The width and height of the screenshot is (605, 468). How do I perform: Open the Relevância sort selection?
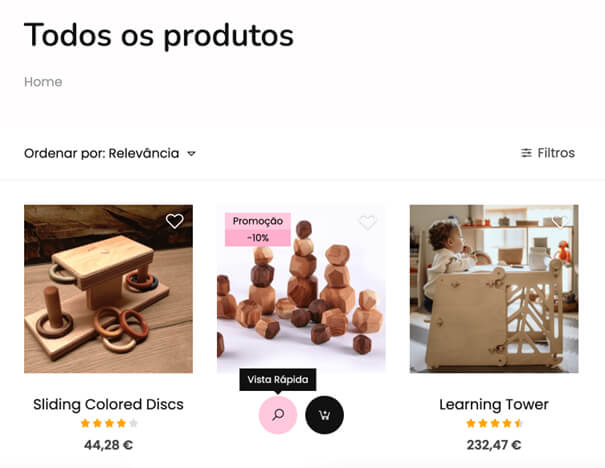click(x=144, y=153)
